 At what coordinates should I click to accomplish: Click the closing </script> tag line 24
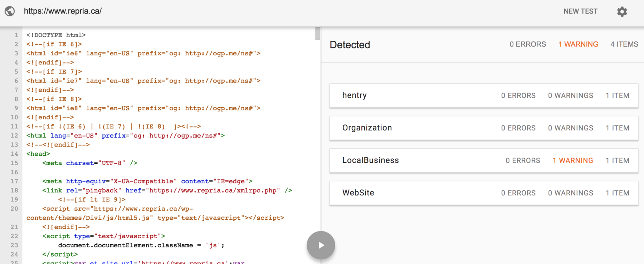click(x=60, y=254)
